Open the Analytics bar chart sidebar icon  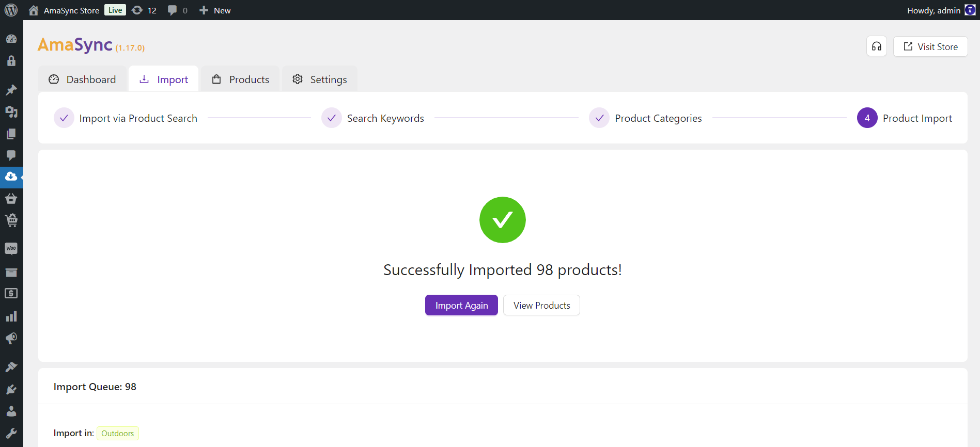(11, 316)
